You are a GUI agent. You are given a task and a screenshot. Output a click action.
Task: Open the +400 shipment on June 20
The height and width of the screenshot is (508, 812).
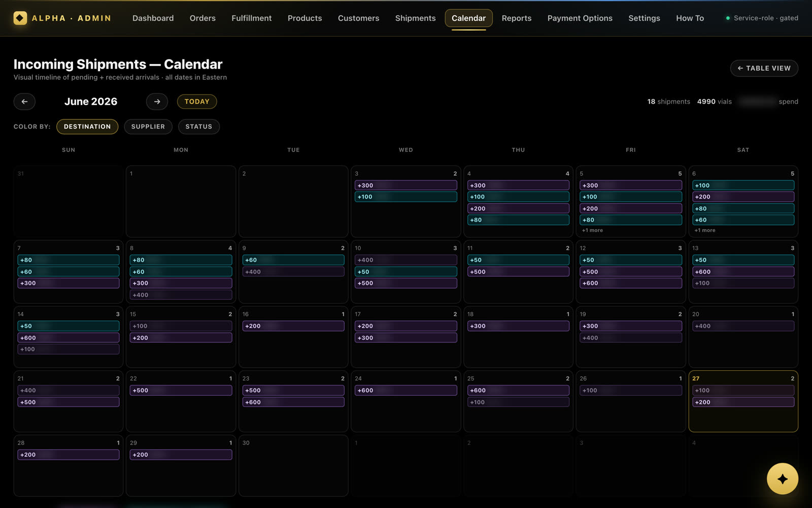[743, 326]
